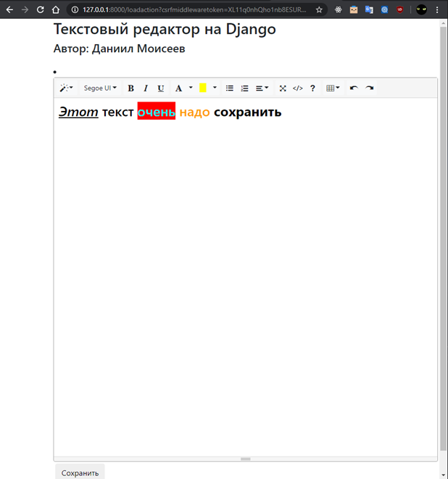This screenshot has height=479, width=448.
Task: Click the orange word надо
Action: 195,112
